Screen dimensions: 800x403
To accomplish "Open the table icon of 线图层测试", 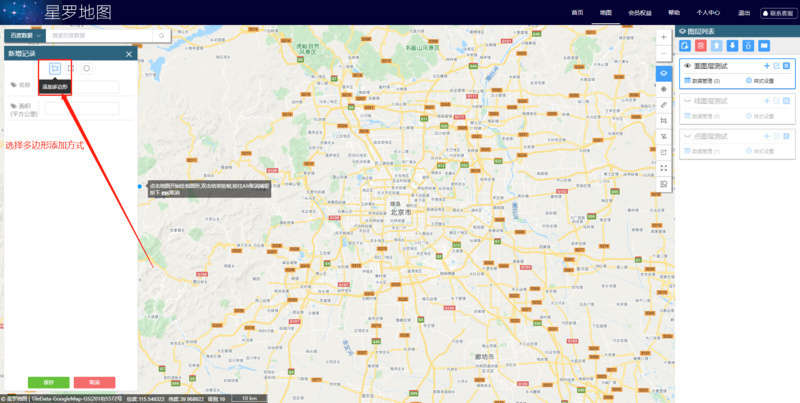I will tap(786, 101).
